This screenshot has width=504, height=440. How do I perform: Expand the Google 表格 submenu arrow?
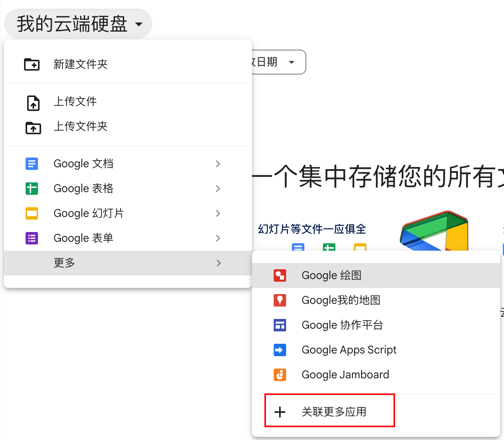pos(218,189)
